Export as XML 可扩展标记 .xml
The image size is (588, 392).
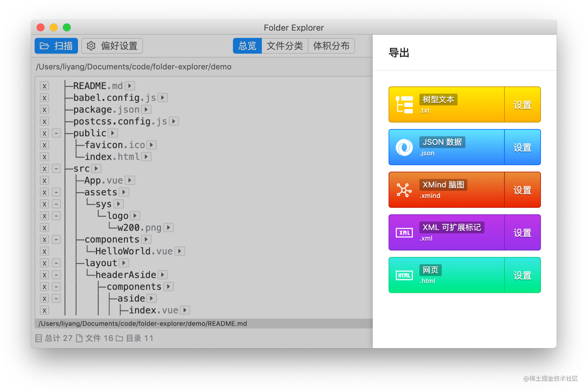446,233
